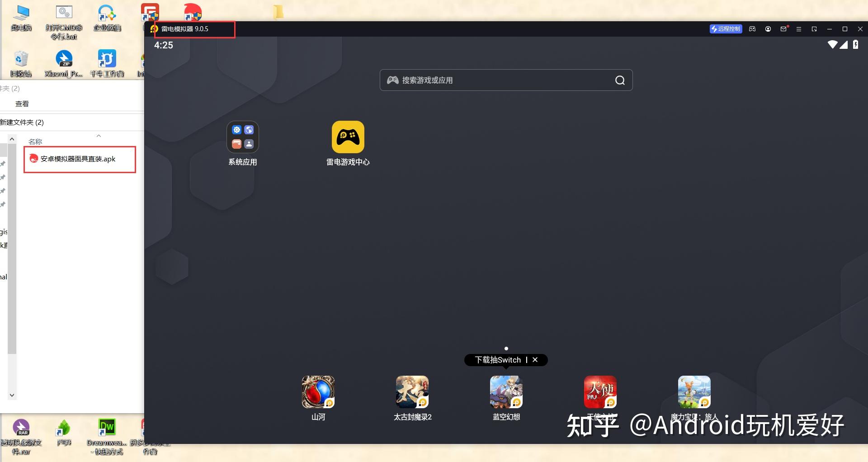Click the cellular signal icon in emulator
Screen dimensions: 868x462
(844, 44)
